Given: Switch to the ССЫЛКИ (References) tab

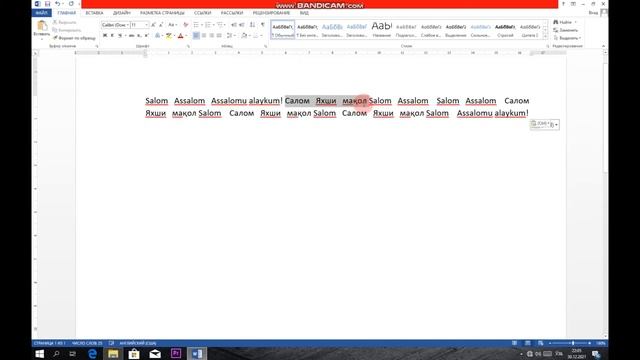Looking at the screenshot, I should point(202,13).
